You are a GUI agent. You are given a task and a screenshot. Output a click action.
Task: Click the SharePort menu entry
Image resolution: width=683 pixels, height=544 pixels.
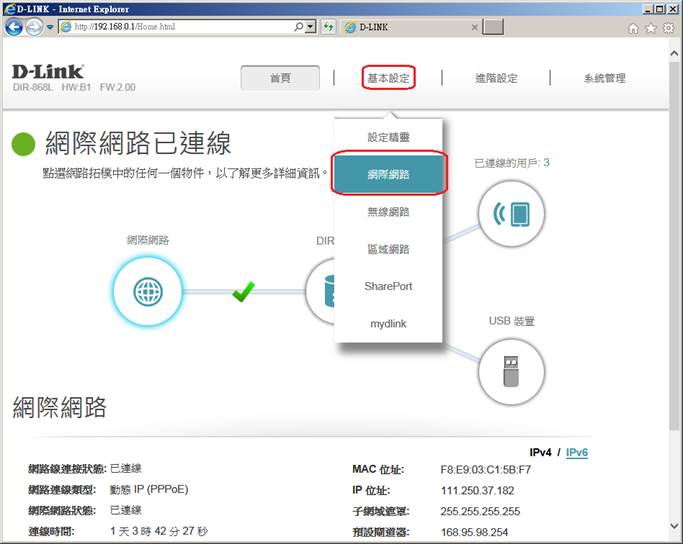(389, 286)
